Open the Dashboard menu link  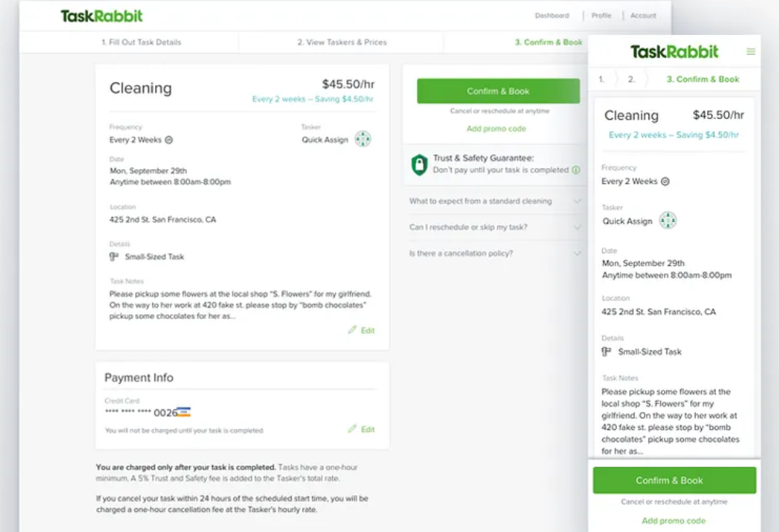point(552,15)
